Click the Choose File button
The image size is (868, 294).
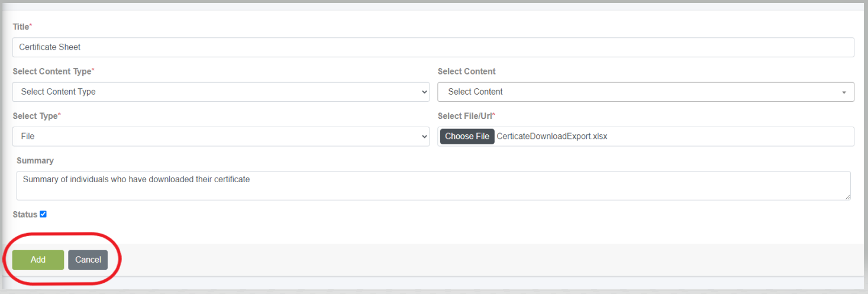click(467, 137)
